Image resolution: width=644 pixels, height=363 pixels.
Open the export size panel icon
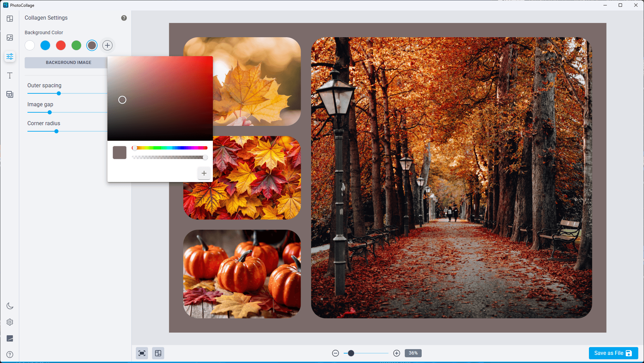tap(10, 94)
